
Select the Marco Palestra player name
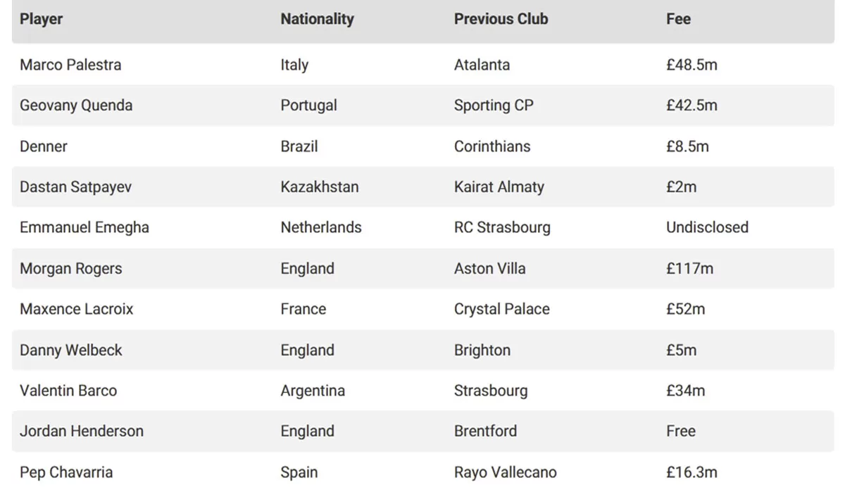pos(70,65)
